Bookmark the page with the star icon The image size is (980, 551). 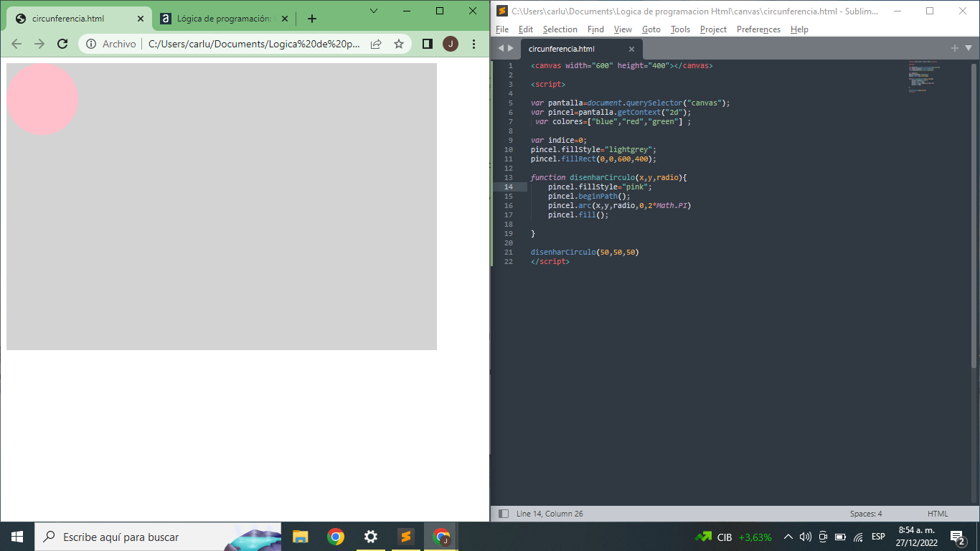click(x=399, y=44)
